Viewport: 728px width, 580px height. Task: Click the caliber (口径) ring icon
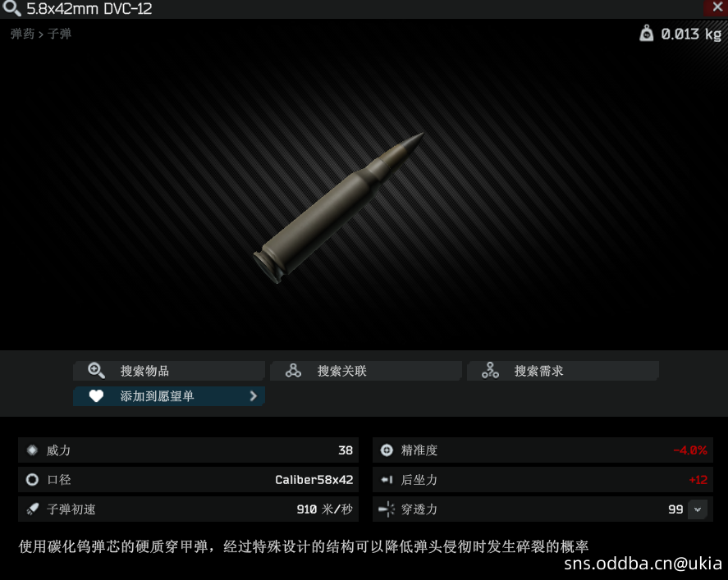[32, 480]
